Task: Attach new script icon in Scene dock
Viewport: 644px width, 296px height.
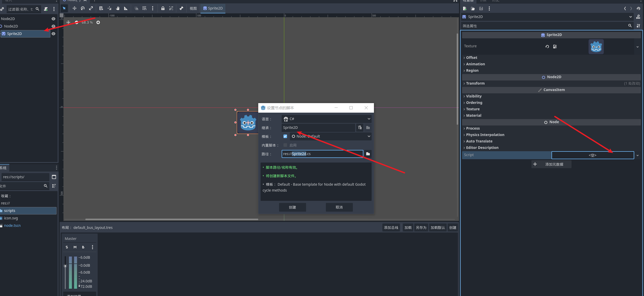Action: click(46, 9)
